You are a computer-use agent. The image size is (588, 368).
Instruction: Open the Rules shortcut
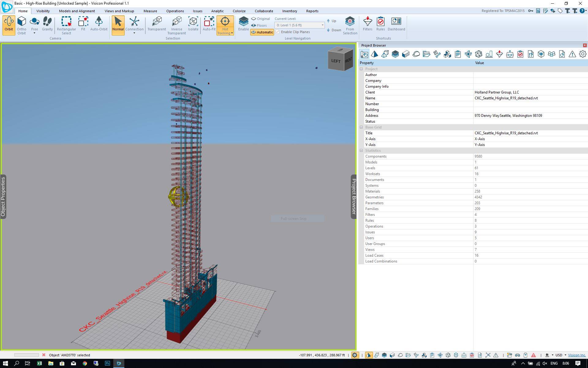tap(381, 24)
